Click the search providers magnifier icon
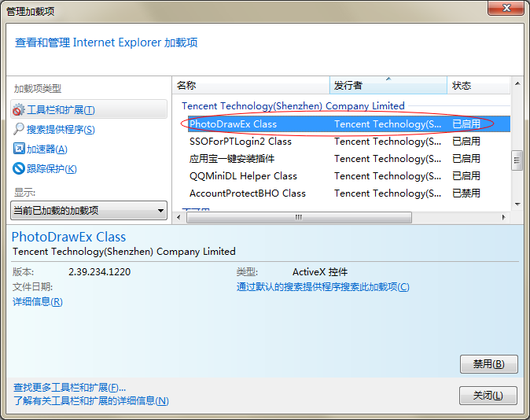Image resolution: width=530 pixels, height=420 pixels. click(x=19, y=129)
